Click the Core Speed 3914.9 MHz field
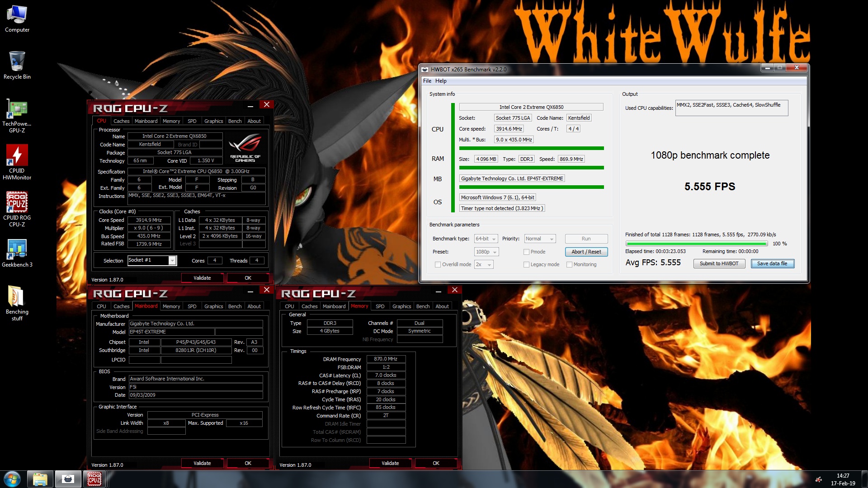The width and height of the screenshot is (868, 488). click(149, 220)
